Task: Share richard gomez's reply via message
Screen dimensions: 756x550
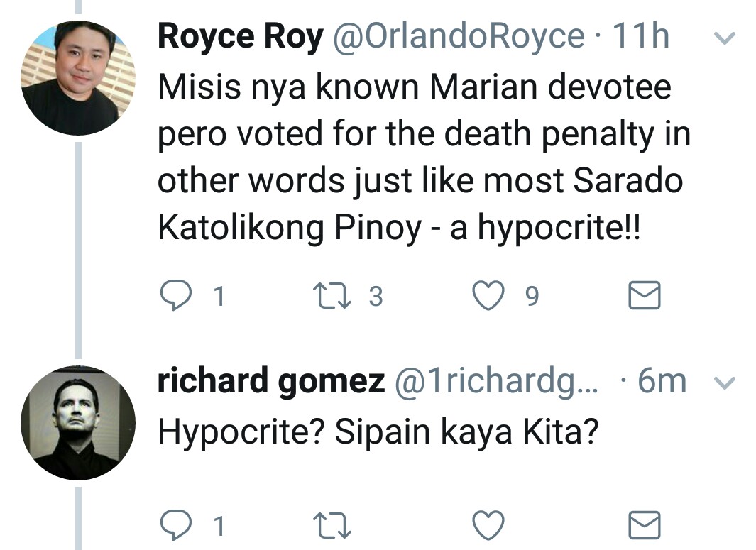Action: pos(645,525)
